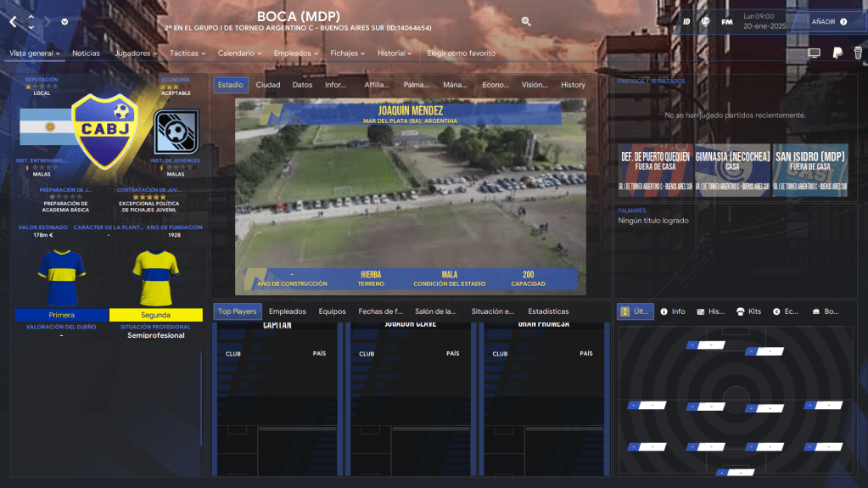Screen dimensions: 868x488
Task: Click the ID icon in top bar
Action: click(x=686, y=21)
